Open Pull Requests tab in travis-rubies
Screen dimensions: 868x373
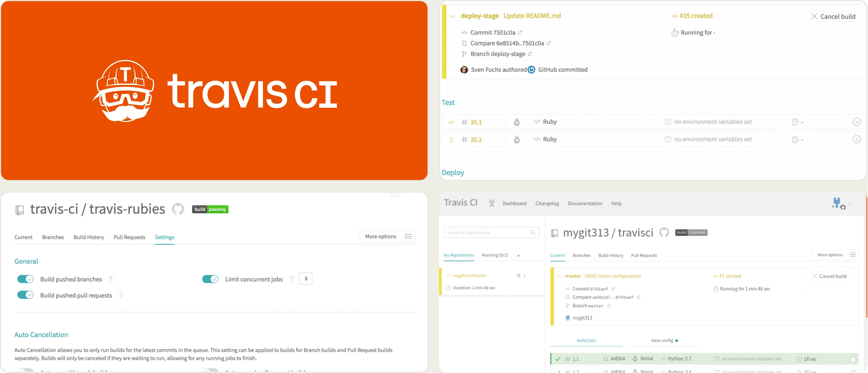point(130,237)
